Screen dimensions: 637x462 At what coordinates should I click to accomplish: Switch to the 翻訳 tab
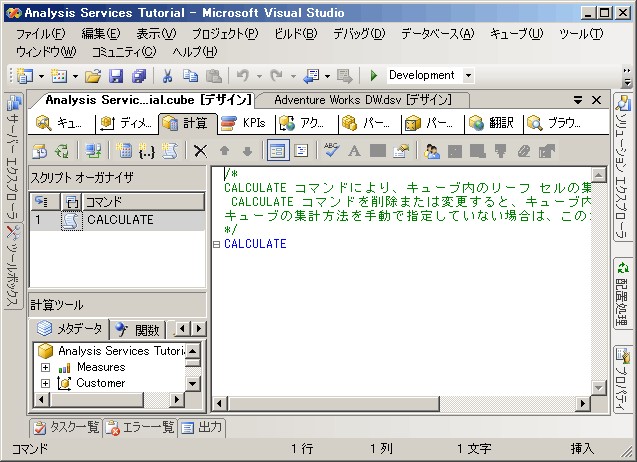pos(492,123)
